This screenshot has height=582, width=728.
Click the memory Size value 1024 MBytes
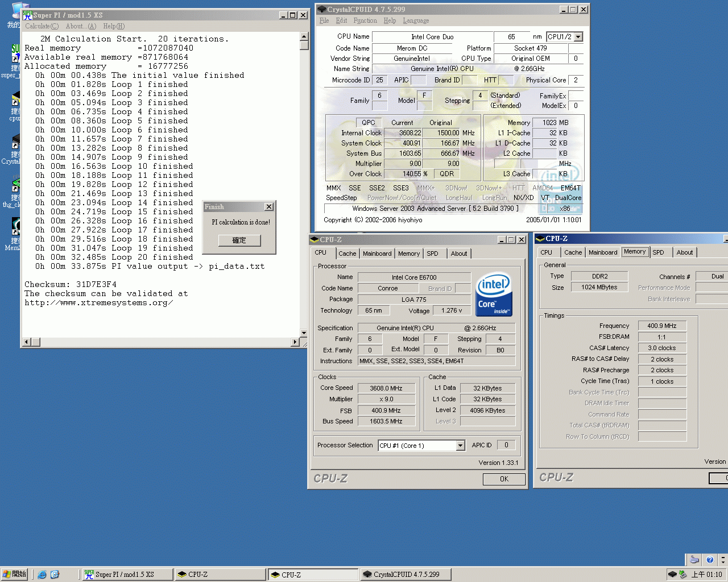point(599,288)
